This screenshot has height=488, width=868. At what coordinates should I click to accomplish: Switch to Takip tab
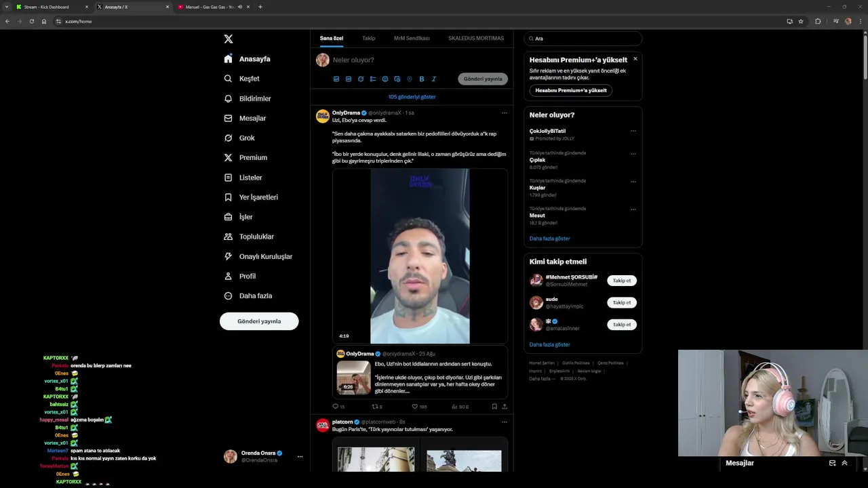coord(368,39)
